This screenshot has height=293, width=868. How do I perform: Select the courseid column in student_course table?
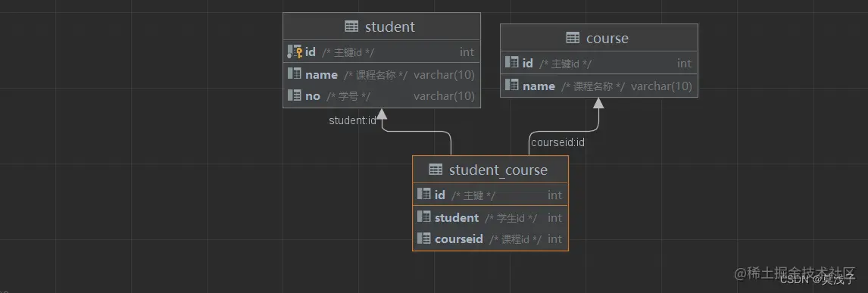tap(491, 239)
